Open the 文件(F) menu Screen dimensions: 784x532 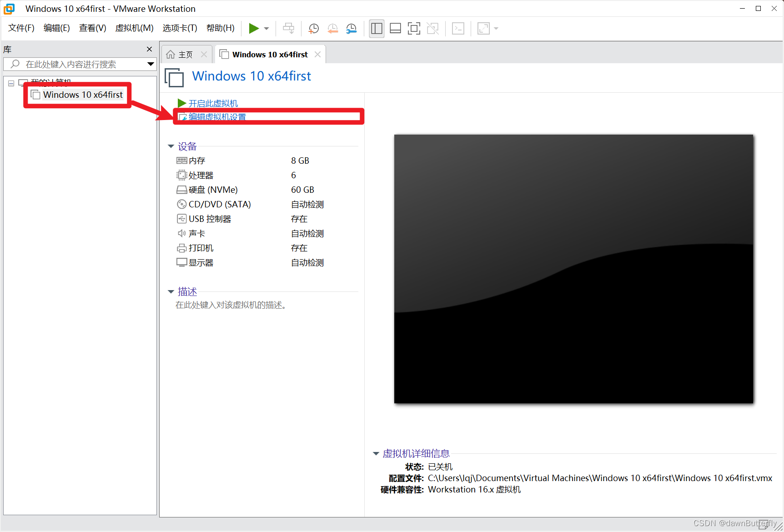coord(21,28)
